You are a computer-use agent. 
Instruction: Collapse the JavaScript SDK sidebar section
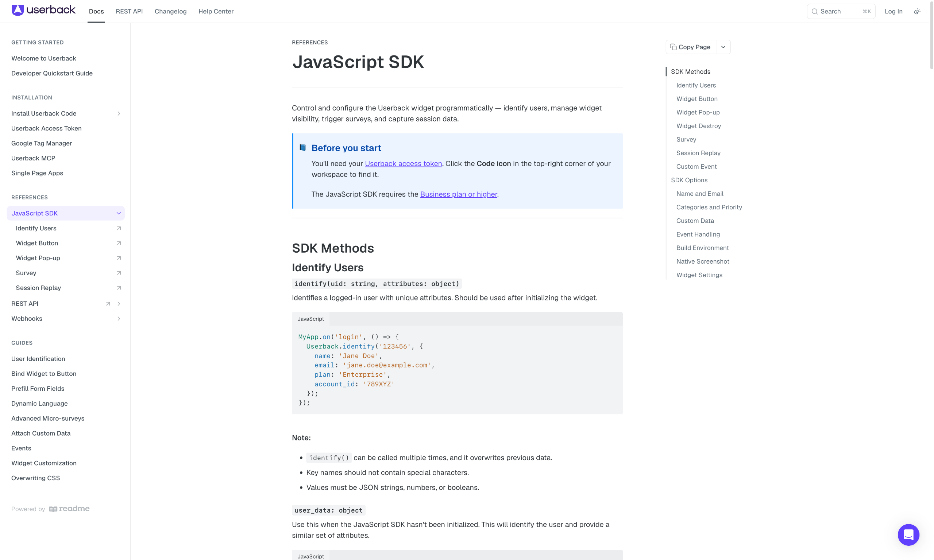(x=119, y=213)
